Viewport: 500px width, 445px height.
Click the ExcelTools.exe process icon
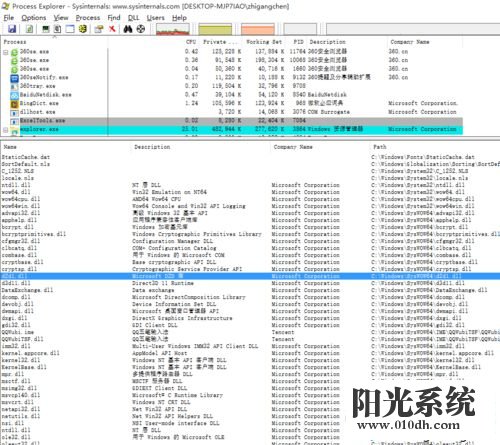coord(14,121)
